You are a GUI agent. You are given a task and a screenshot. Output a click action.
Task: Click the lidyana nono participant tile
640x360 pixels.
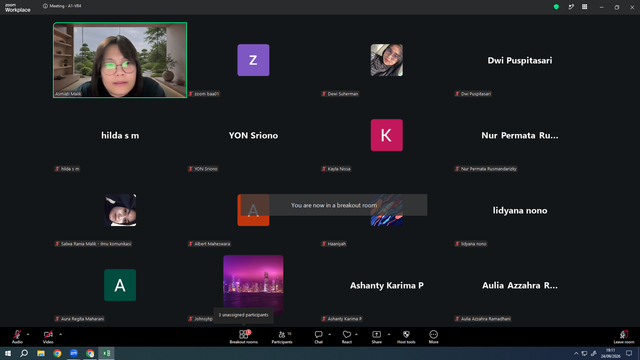point(520,210)
